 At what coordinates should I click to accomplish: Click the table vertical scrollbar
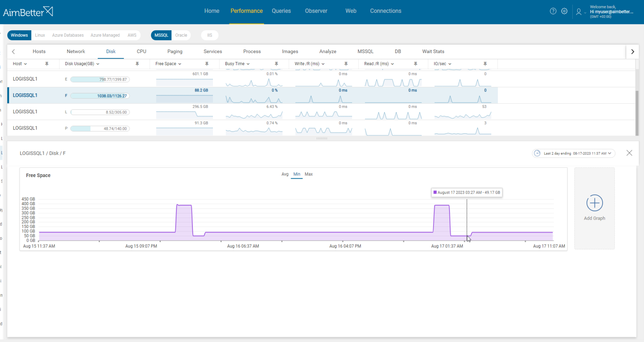637,113
